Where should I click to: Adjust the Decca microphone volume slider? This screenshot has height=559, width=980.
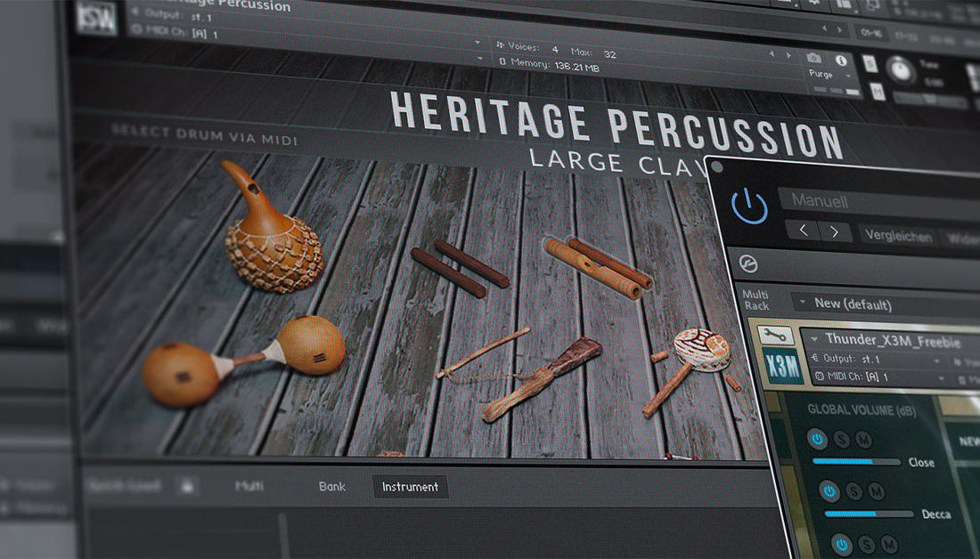coord(869,514)
